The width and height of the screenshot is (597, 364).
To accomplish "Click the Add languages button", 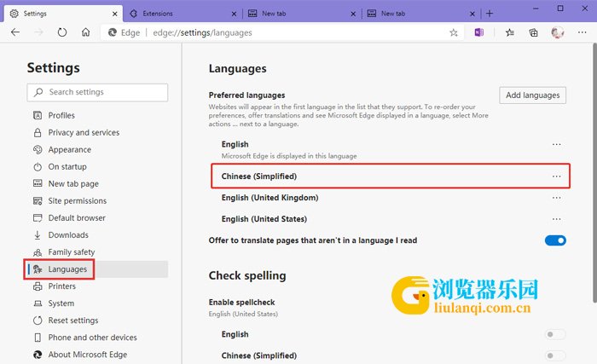I will [x=533, y=95].
